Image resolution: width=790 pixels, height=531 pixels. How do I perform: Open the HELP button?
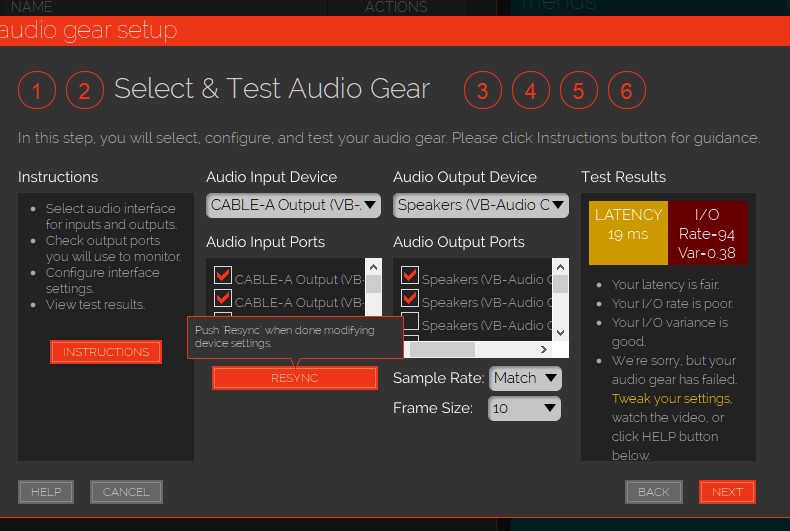(46, 492)
